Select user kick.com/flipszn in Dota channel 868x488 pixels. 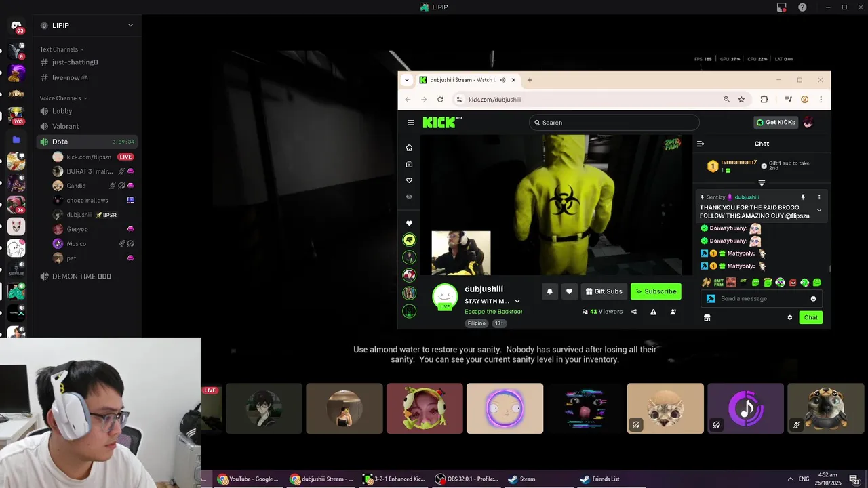[93, 157]
